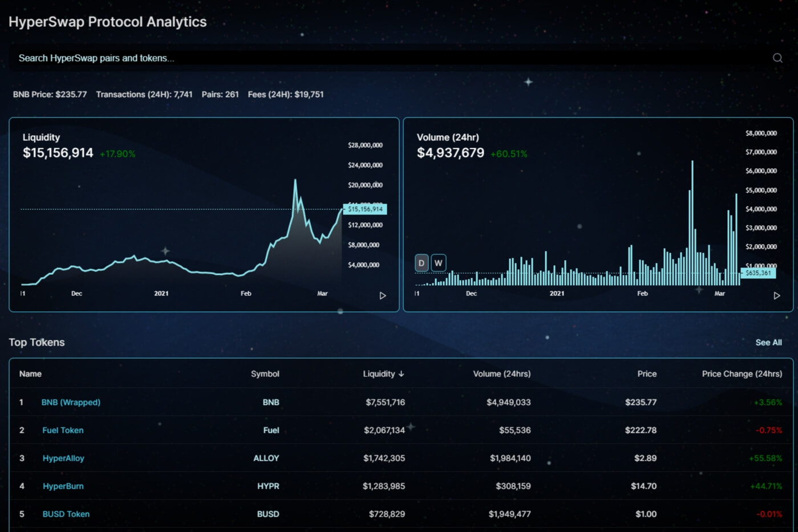Click play arrow on Liquidity chart
Image resolution: width=798 pixels, height=532 pixels.
click(383, 295)
